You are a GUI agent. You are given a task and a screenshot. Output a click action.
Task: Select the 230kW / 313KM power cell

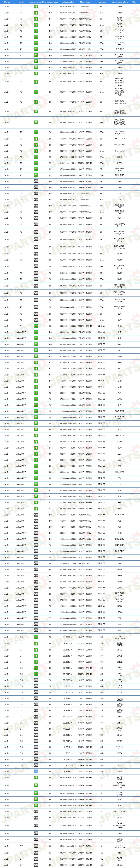coord(85,747)
